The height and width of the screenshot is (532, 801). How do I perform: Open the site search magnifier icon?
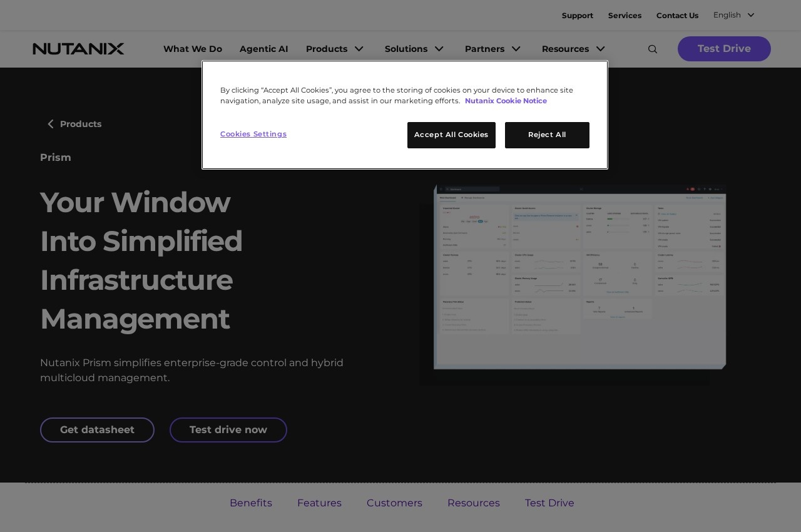653,49
